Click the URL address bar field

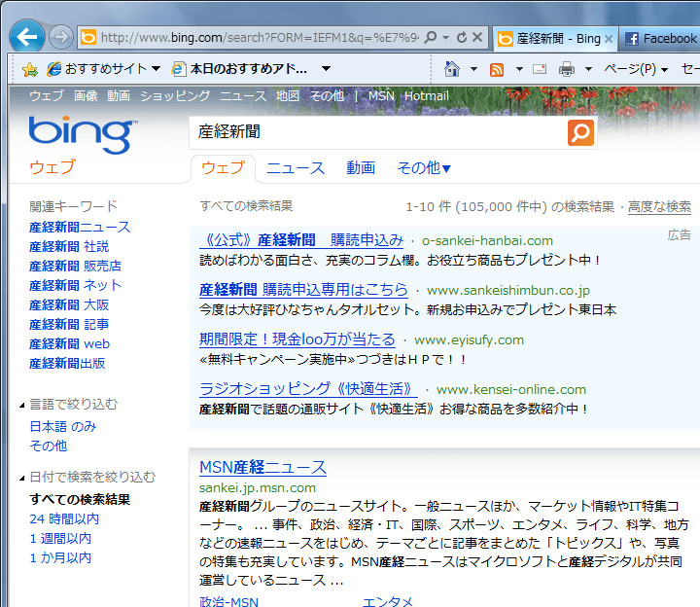coord(260,38)
